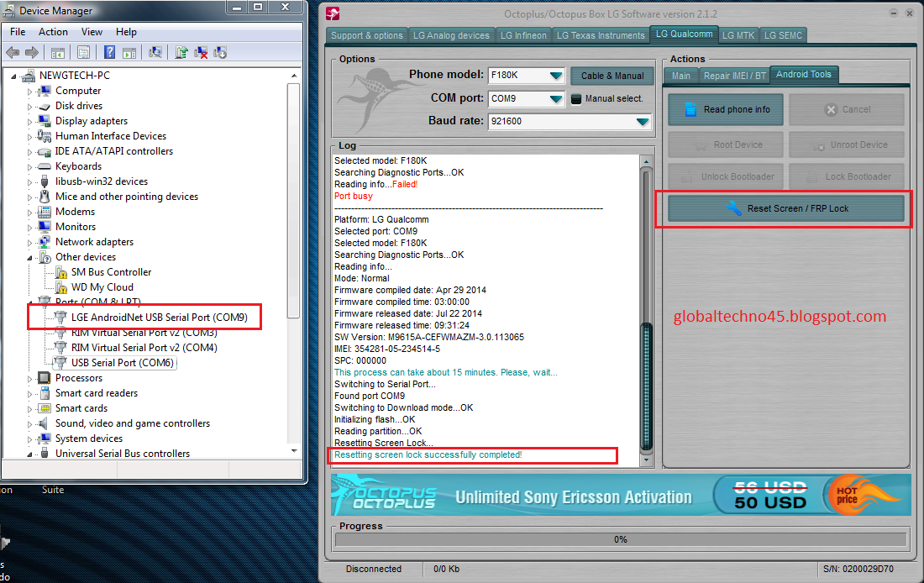Collapse the Other devices tree node

pyautogui.click(x=29, y=258)
